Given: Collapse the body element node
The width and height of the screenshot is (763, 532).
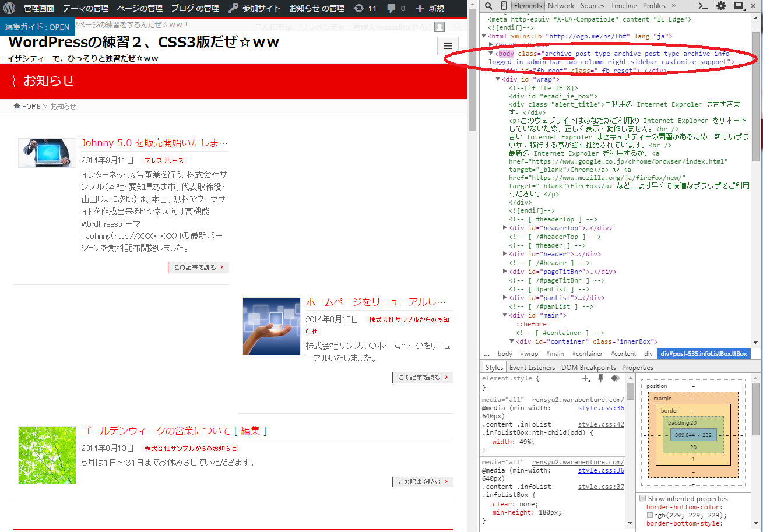Looking at the screenshot, I should 491,54.
